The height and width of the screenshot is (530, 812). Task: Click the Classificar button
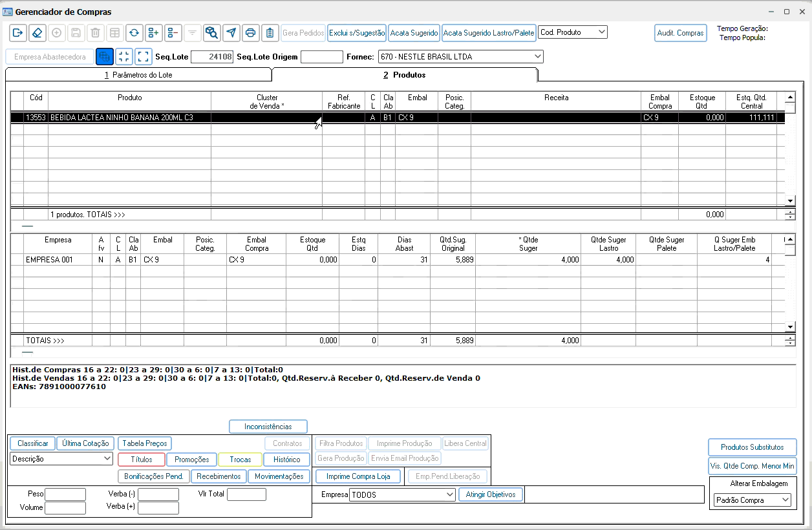[33, 443]
